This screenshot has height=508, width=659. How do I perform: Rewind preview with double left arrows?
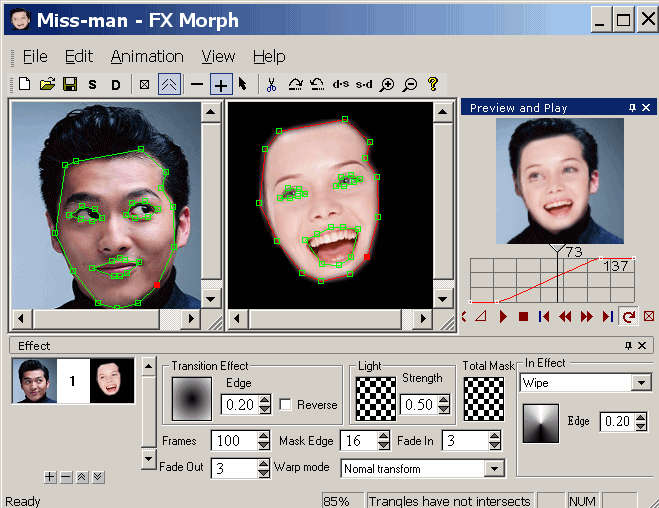(565, 316)
